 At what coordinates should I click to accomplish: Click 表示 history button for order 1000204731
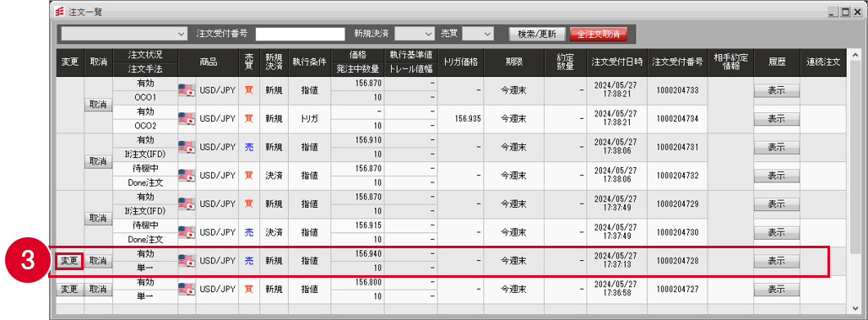coord(776,147)
